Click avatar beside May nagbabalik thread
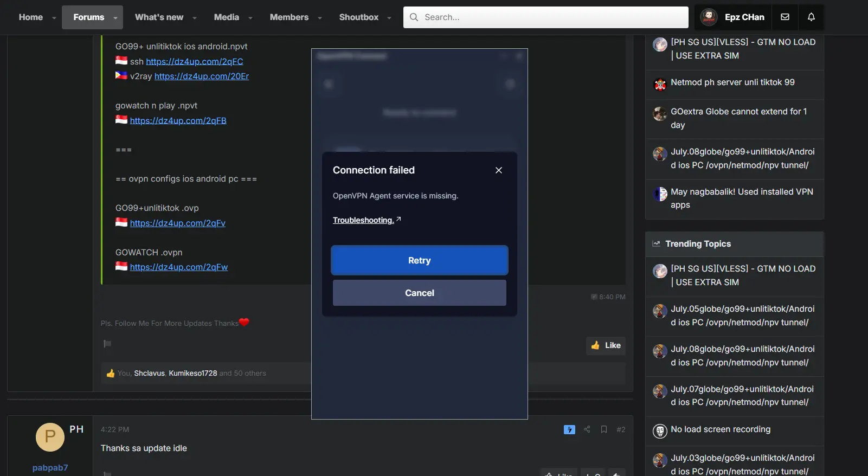 click(660, 194)
